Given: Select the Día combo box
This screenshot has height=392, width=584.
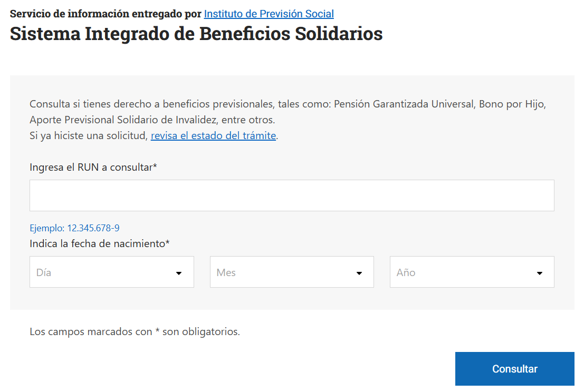Looking at the screenshot, I should pos(111,272).
